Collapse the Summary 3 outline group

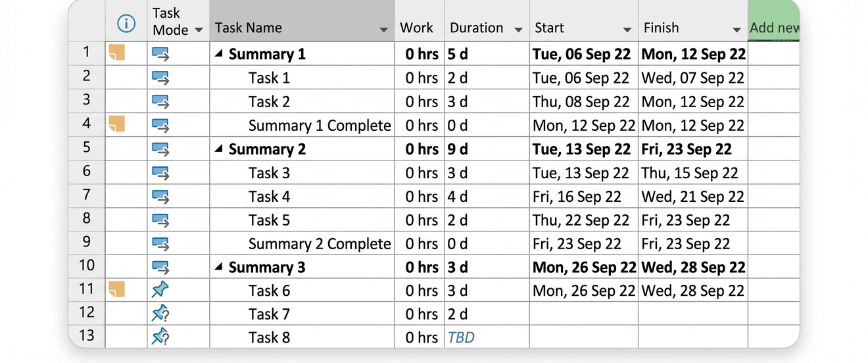click(x=219, y=268)
